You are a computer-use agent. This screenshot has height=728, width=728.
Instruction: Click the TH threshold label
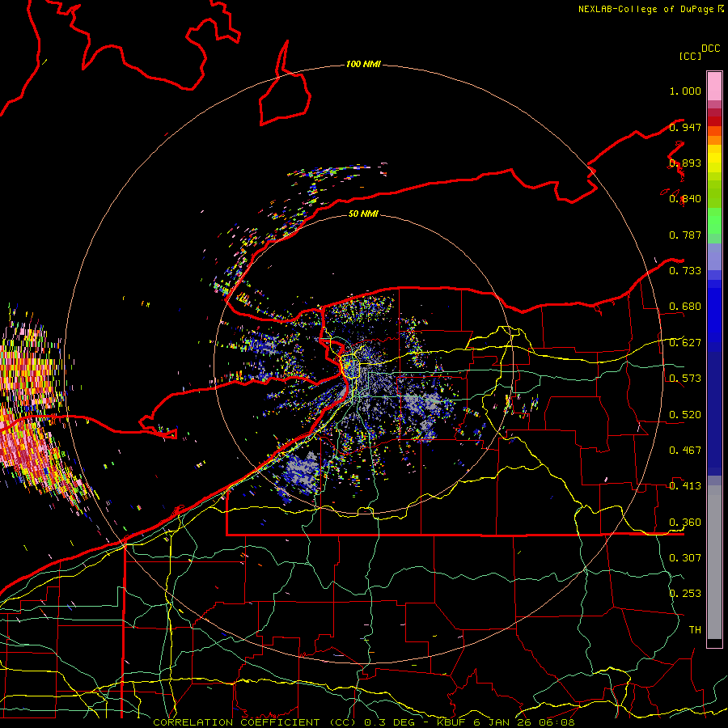(695, 630)
